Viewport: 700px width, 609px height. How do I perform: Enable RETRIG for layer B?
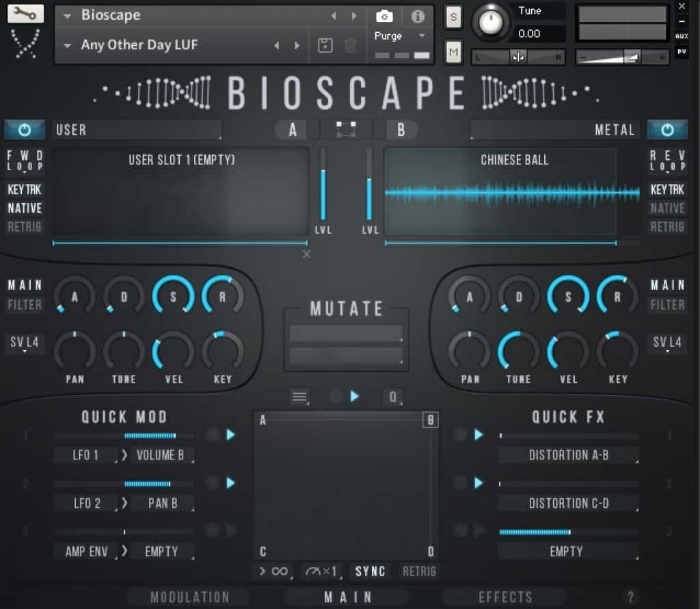667,227
